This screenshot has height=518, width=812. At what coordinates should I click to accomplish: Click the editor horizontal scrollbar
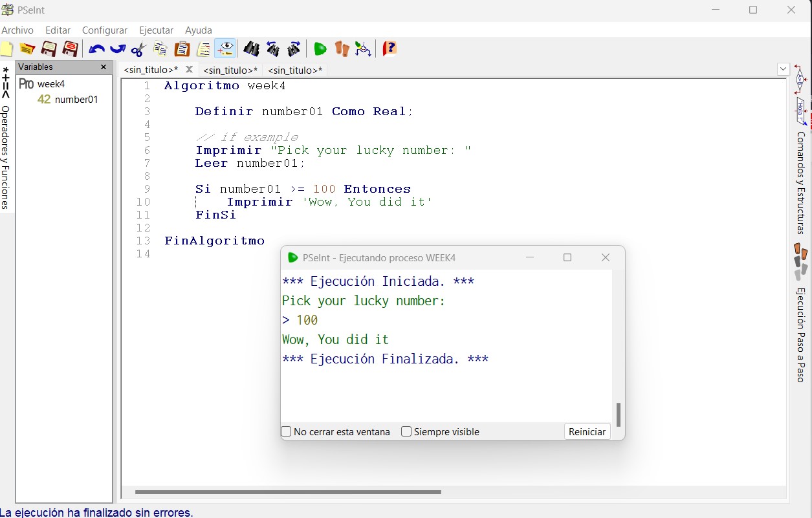[288, 492]
